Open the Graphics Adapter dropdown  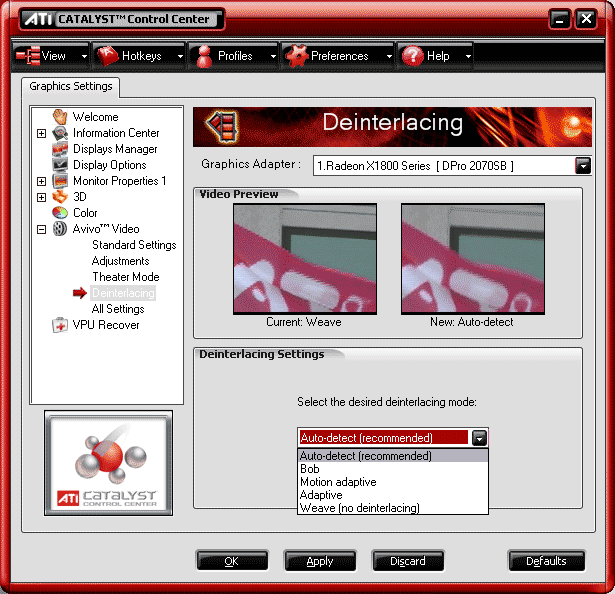click(x=582, y=165)
